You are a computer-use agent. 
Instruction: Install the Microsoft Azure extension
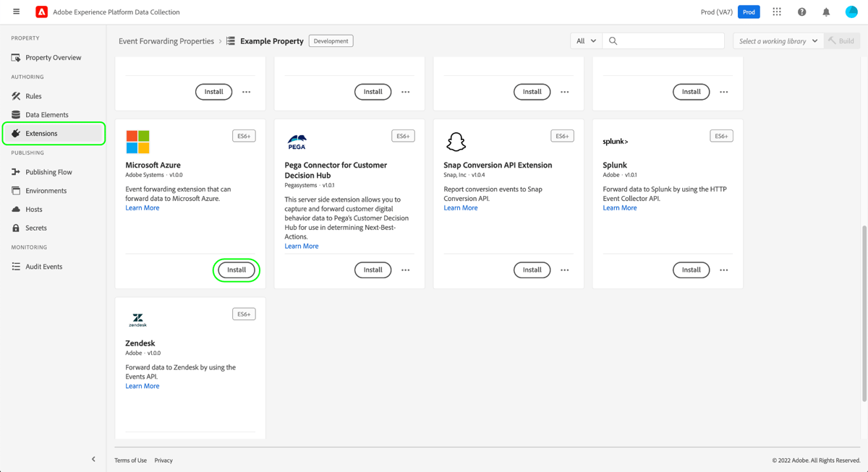[237, 270]
